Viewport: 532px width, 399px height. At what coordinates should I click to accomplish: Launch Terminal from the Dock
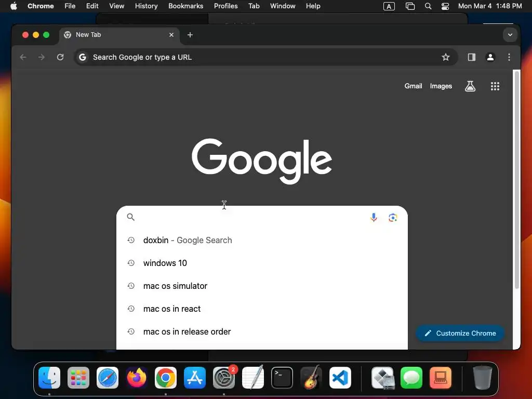282,378
